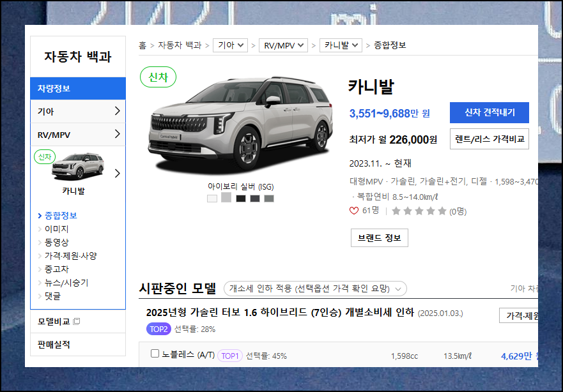The width and height of the screenshot is (563, 392).
Task: Open the 기아 brand dropdown in the breadcrumb
Action: pos(230,45)
